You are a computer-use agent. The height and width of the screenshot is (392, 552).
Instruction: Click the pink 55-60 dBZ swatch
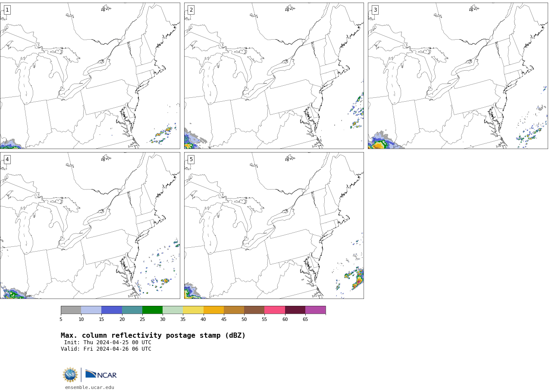(x=275, y=310)
